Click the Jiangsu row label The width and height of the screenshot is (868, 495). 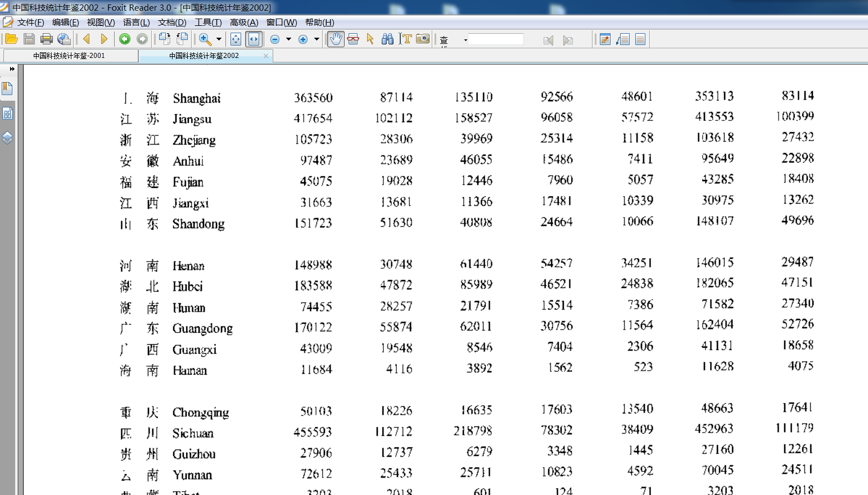[192, 119]
